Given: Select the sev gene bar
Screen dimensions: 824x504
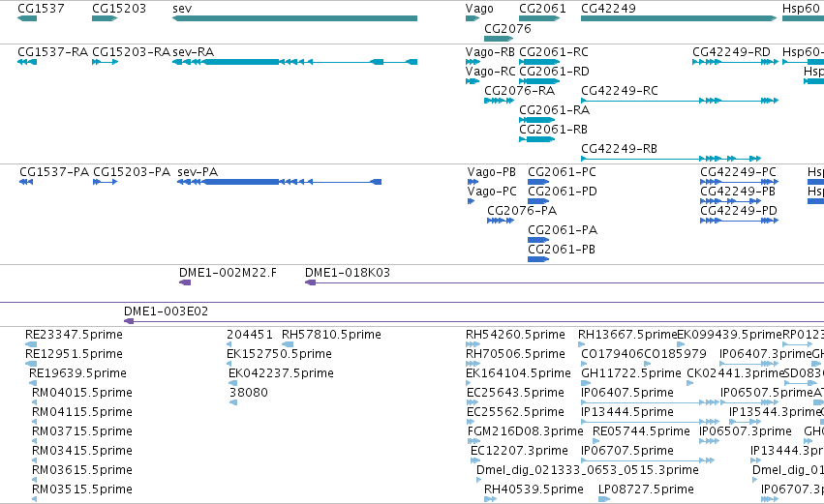Looking at the screenshot, I should (x=294, y=18).
